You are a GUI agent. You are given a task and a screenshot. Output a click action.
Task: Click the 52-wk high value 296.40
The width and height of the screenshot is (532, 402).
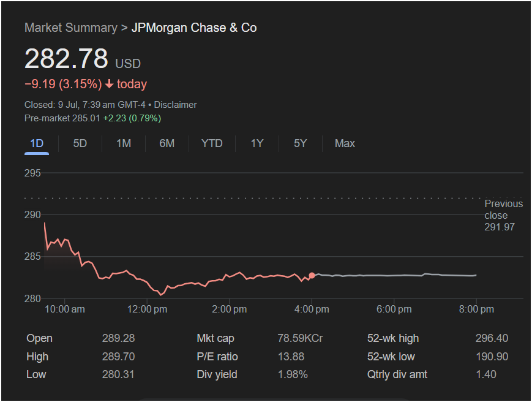coord(492,338)
